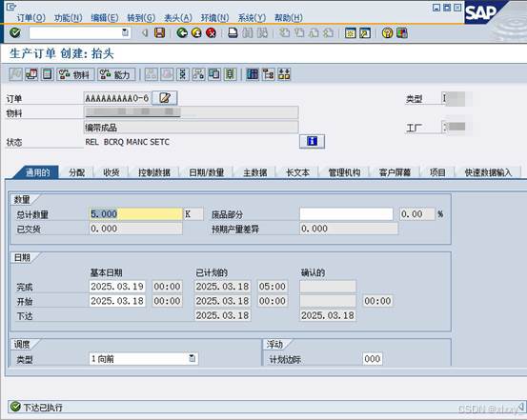Collapse the command field triangle icon
The width and height of the screenshot is (527, 420).
(145, 33)
